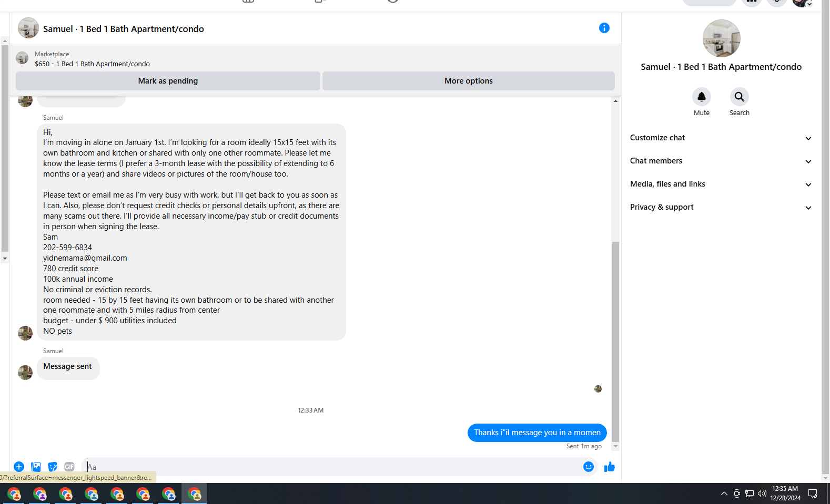The height and width of the screenshot is (504, 830).
Task: Click chat scrollbar down arrow
Action: pyautogui.click(x=615, y=446)
